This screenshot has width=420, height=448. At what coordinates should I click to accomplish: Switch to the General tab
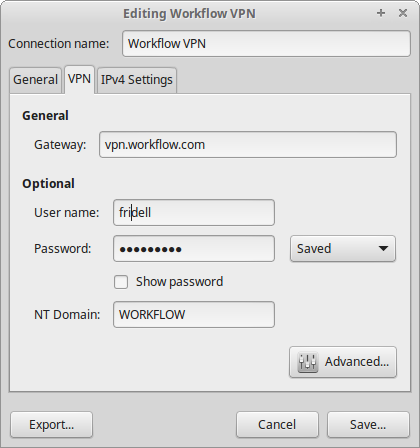35,80
